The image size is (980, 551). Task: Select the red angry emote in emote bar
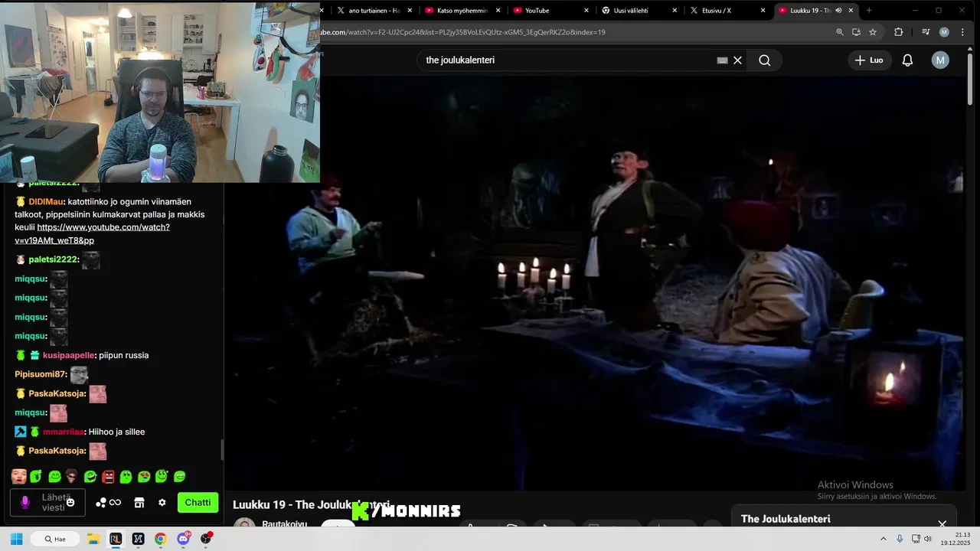tap(108, 477)
